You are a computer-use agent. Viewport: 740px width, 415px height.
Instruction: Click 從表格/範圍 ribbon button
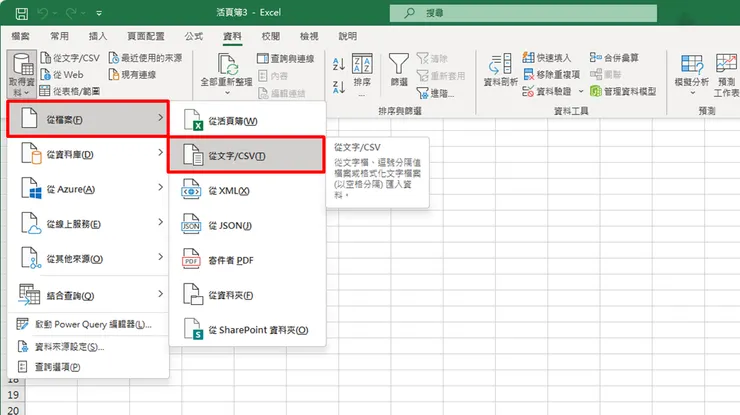coord(70,91)
